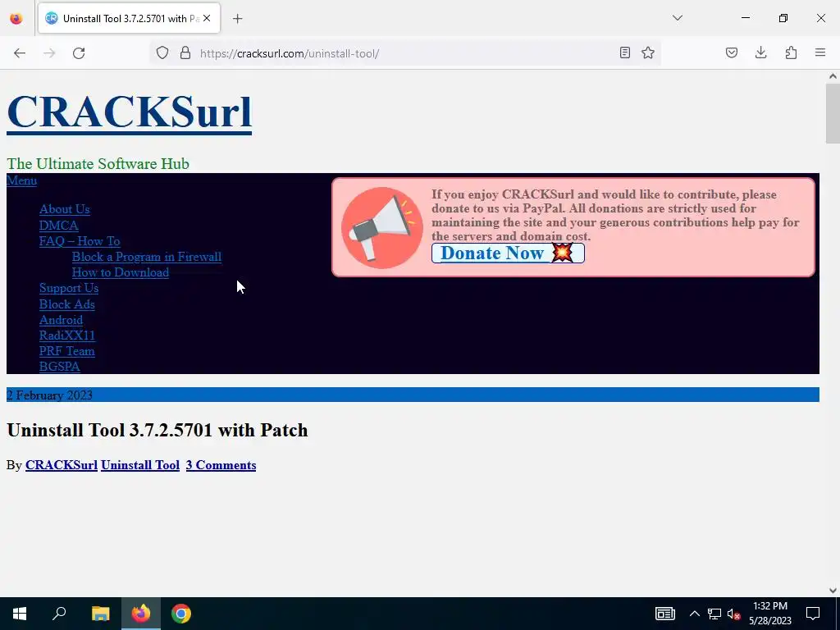Click the 2 February 2023 date text
Screen dimensions: 840x630
49,395
